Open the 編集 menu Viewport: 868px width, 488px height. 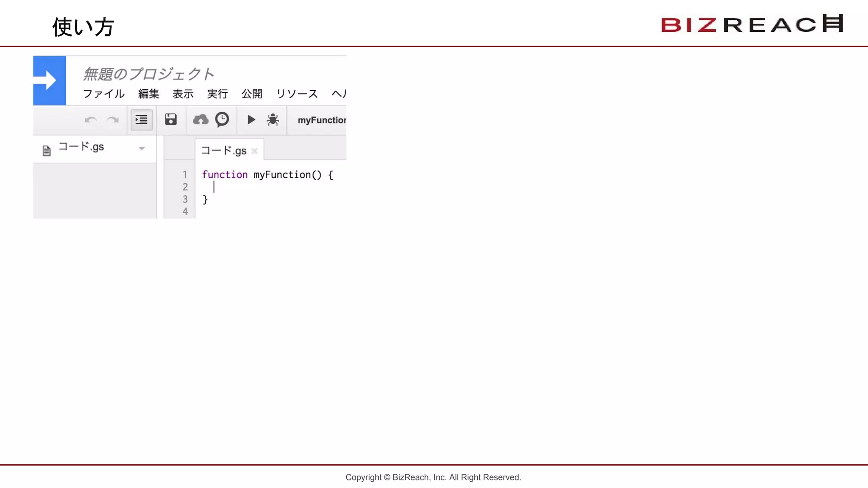coord(148,94)
